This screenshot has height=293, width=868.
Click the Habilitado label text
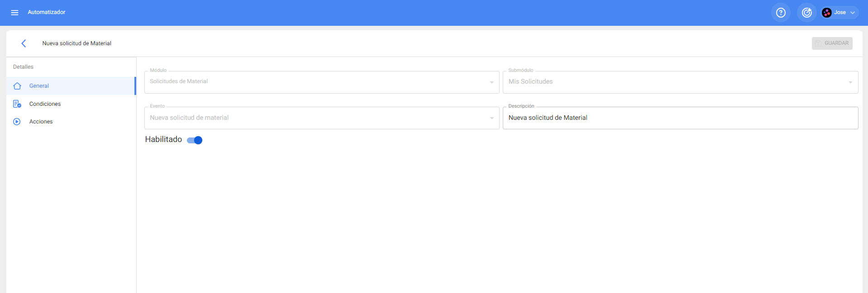click(x=163, y=140)
